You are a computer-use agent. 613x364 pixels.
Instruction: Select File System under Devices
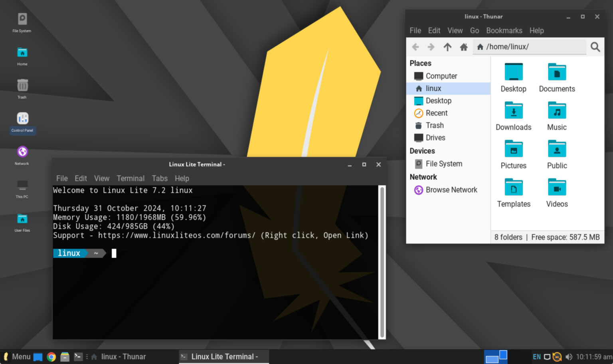click(x=443, y=164)
